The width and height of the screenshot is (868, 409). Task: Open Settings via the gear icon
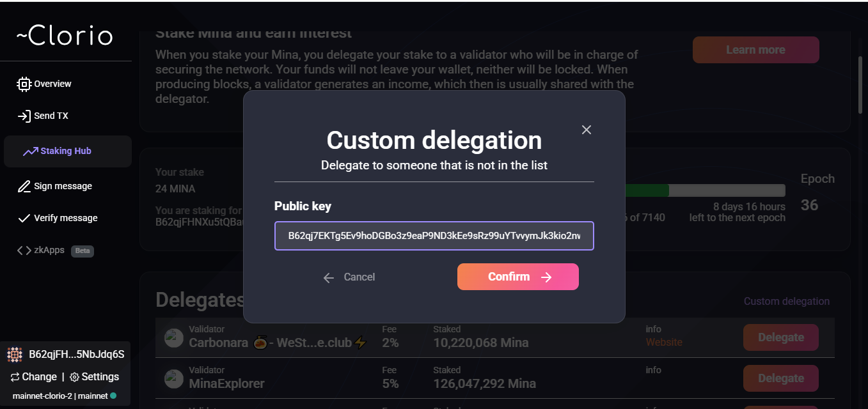point(74,377)
